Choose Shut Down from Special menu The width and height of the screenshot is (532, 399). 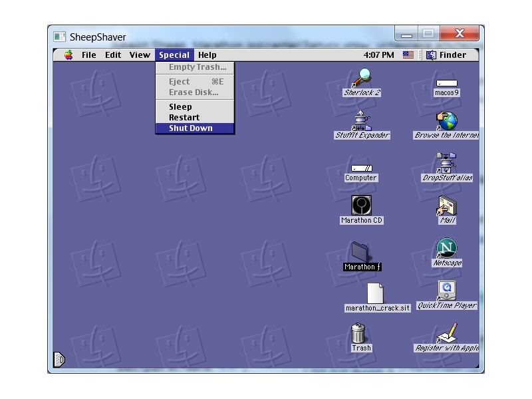point(195,128)
